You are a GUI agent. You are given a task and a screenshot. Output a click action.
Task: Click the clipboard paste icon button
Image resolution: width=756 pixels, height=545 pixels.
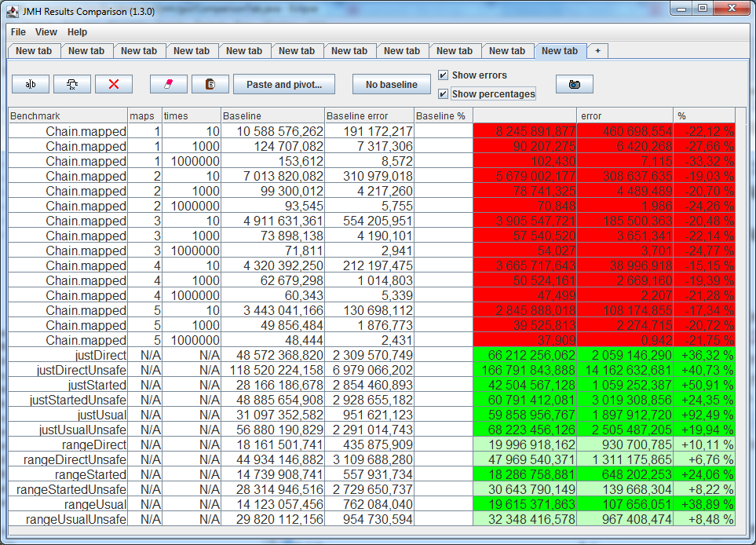(x=210, y=84)
